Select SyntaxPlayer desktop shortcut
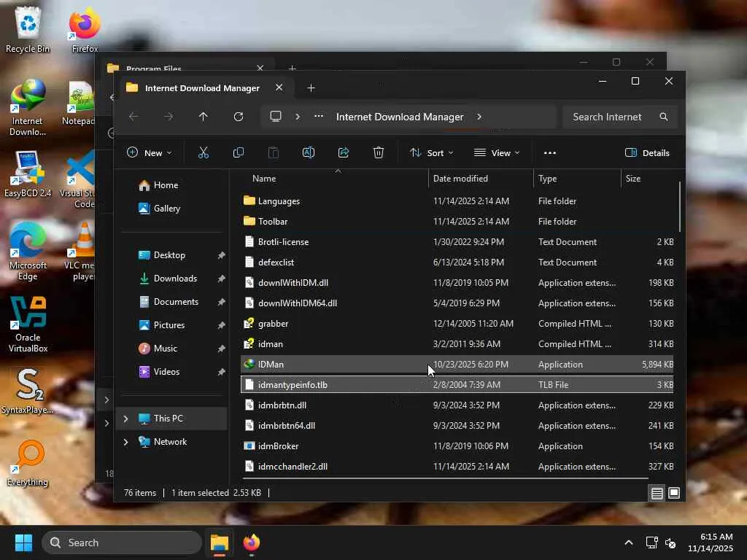 (x=28, y=392)
